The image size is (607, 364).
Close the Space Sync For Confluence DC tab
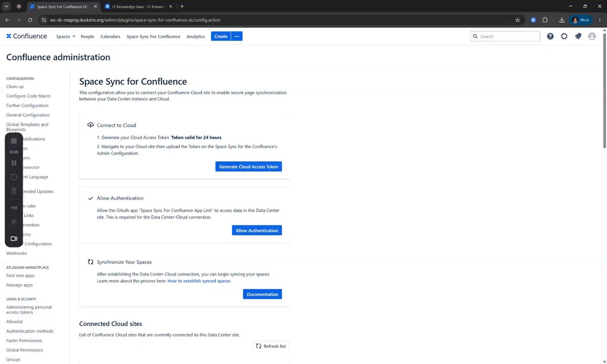click(x=95, y=7)
